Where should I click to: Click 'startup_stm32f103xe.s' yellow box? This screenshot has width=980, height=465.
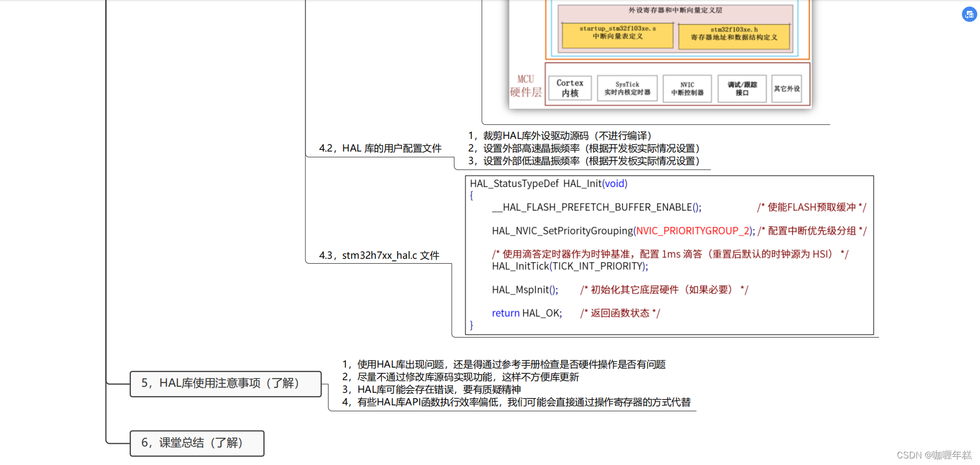pos(618,35)
